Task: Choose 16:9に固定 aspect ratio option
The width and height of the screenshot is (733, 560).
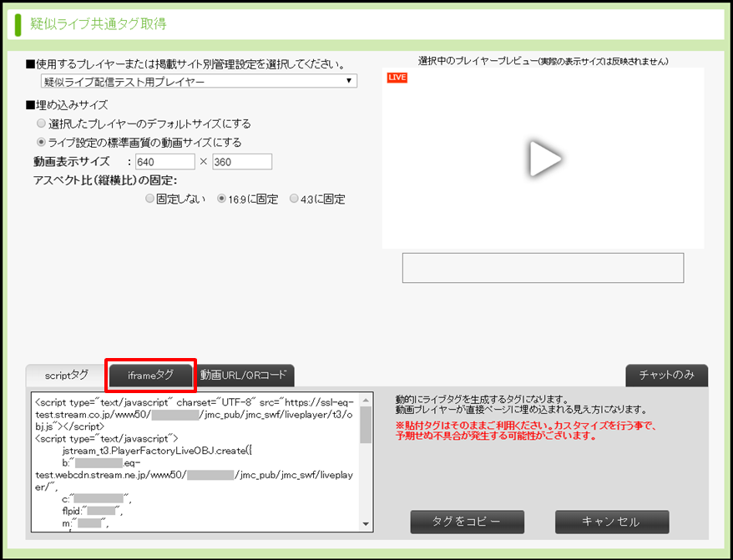Action: [221, 199]
